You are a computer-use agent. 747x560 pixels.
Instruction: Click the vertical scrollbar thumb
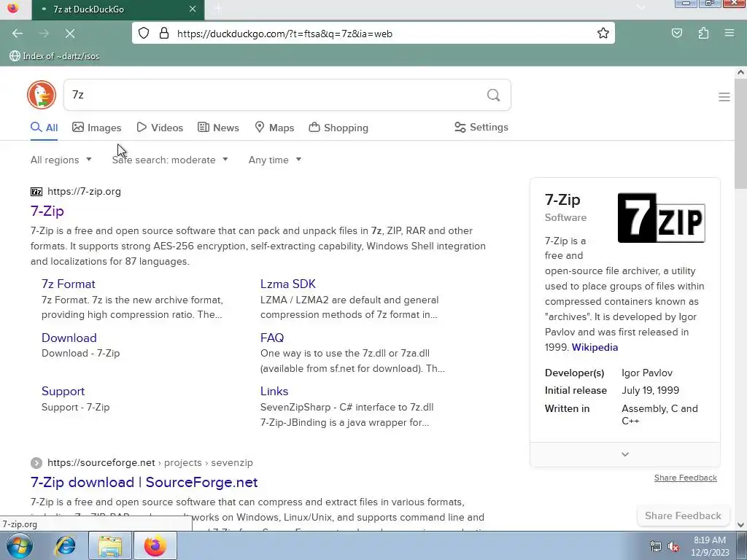[x=740, y=133]
